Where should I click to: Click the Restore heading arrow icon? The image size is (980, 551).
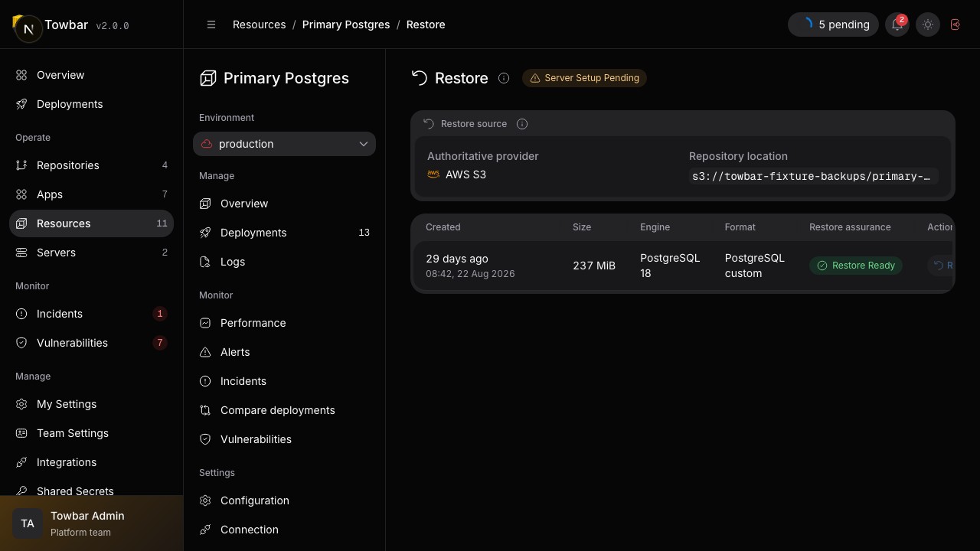point(419,78)
